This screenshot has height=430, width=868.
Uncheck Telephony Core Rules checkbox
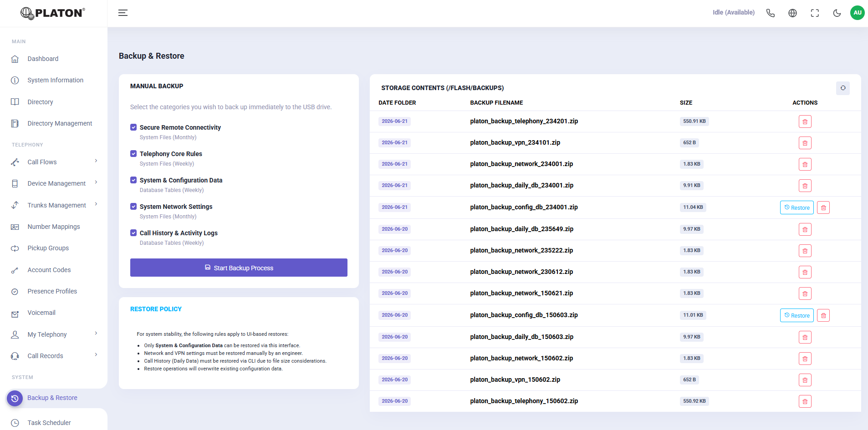(x=133, y=154)
